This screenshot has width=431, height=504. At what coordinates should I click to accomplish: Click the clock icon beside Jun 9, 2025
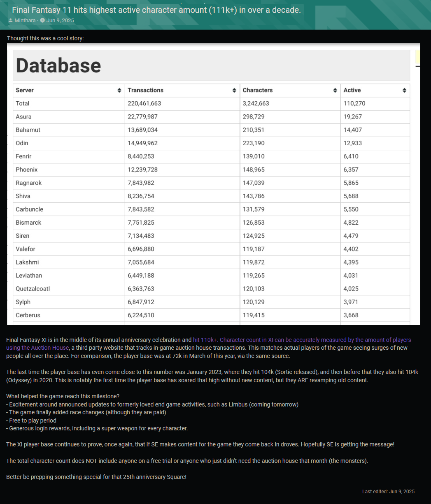42,21
